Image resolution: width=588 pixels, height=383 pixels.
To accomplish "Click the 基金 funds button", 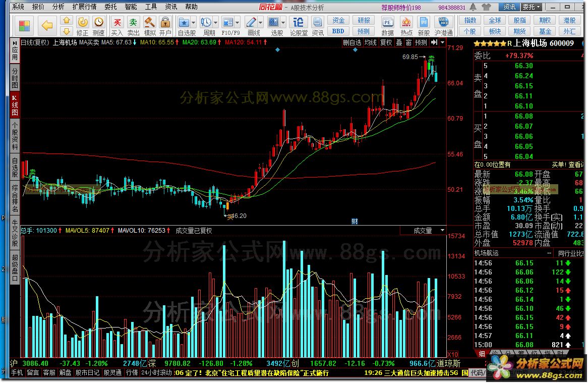I will click(545, 31).
